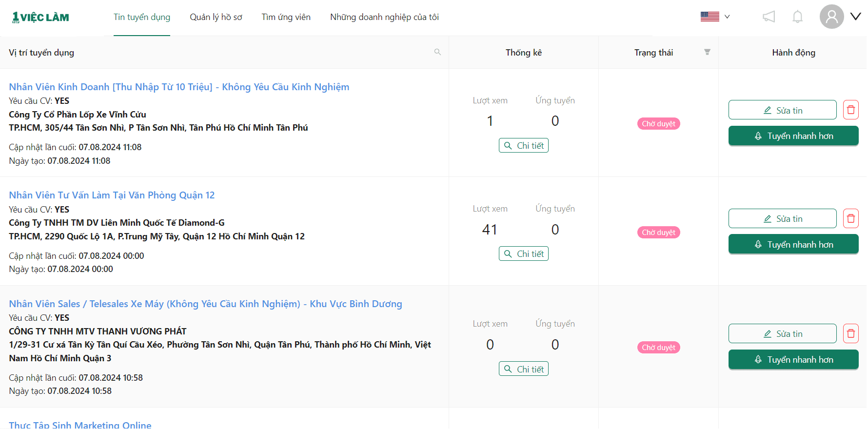868x429 pixels.
Task: Click Sửa tin for Nhân Viên Kinh Doanh
Action: (782, 110)
